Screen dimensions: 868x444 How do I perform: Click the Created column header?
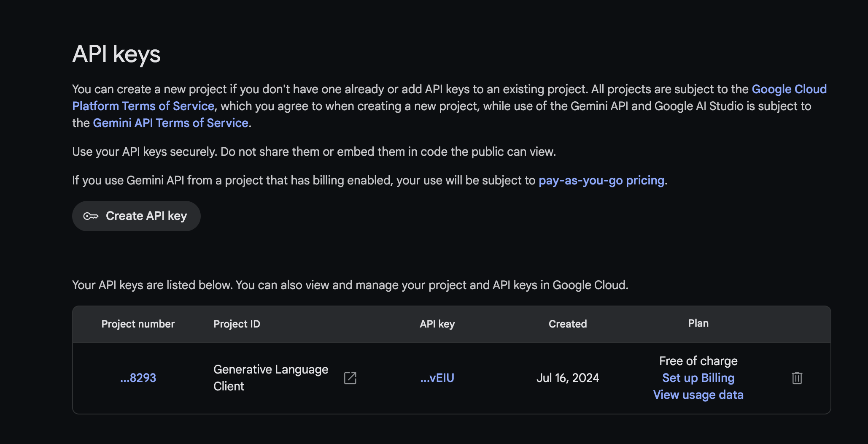[567, 324]
